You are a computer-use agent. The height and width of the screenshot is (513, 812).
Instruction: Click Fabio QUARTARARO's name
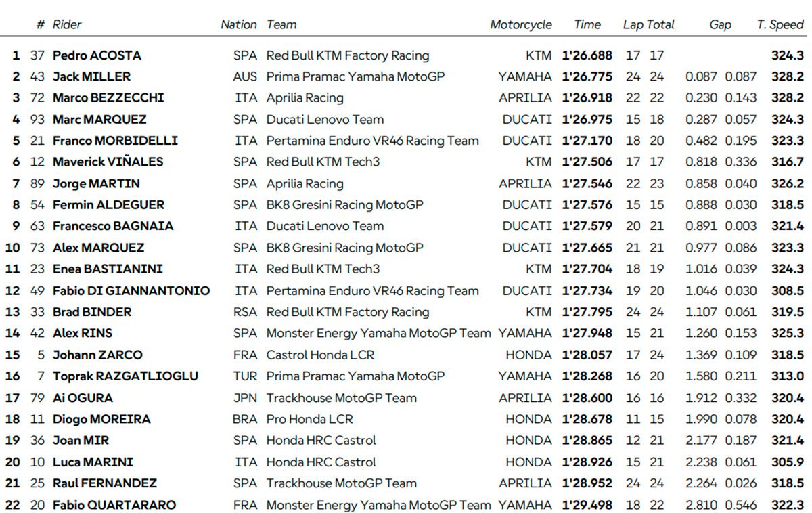click(x=114, y=504)
